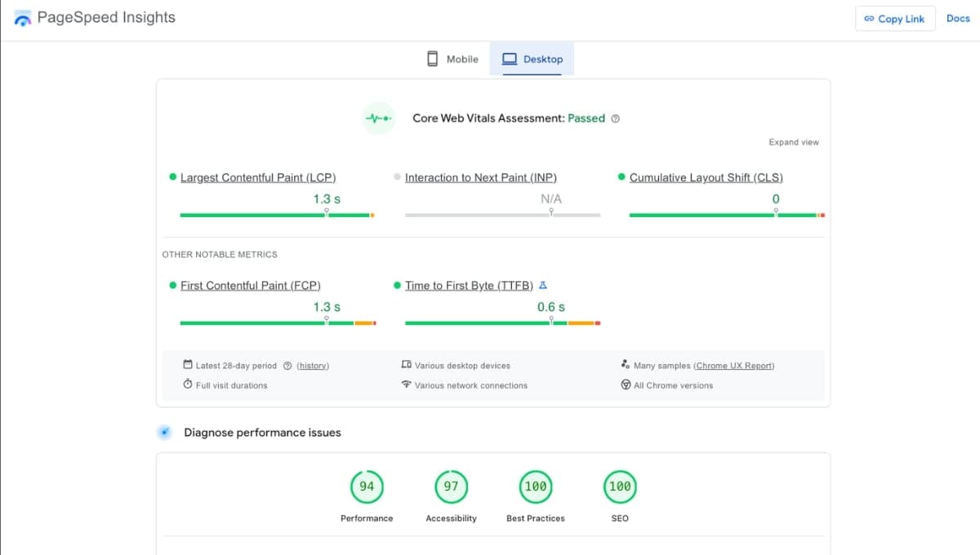Click the All Chrome versions text

pyautogui.click(x=674, y=385)
